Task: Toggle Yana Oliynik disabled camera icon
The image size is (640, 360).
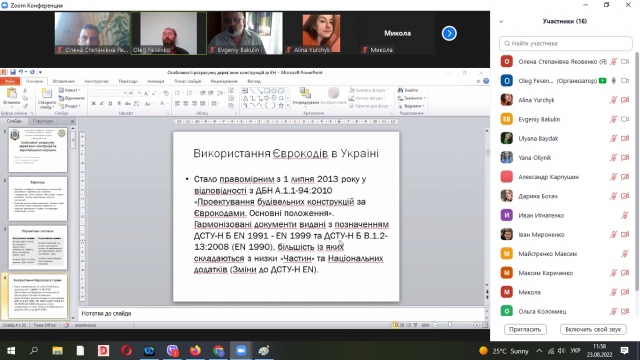Action: point(625,158)
